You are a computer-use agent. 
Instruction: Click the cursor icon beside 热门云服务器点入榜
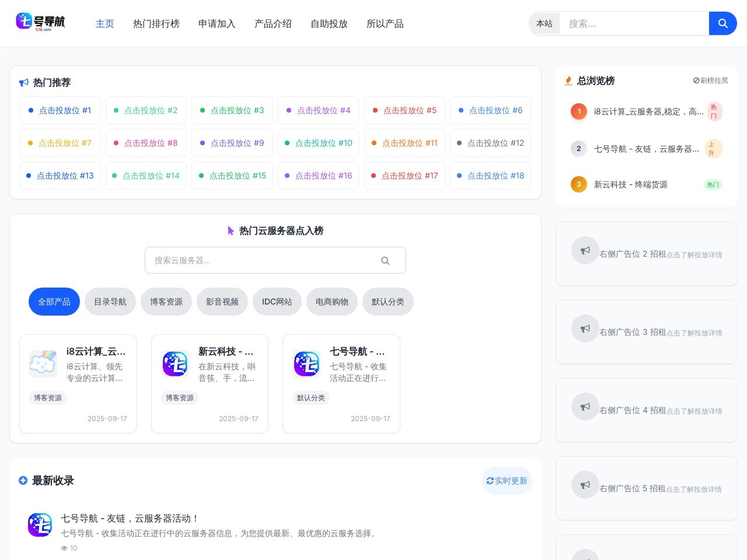coord(231,231)
